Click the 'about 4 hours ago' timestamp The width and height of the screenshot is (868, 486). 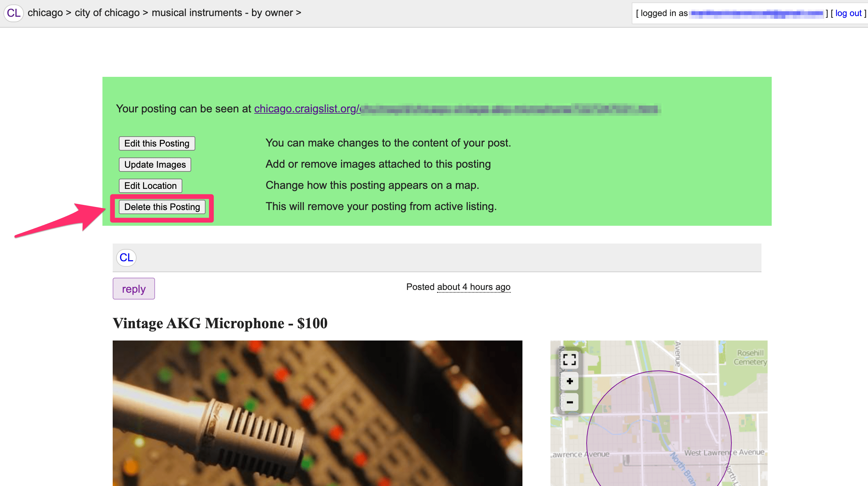[x=474, y=287]
